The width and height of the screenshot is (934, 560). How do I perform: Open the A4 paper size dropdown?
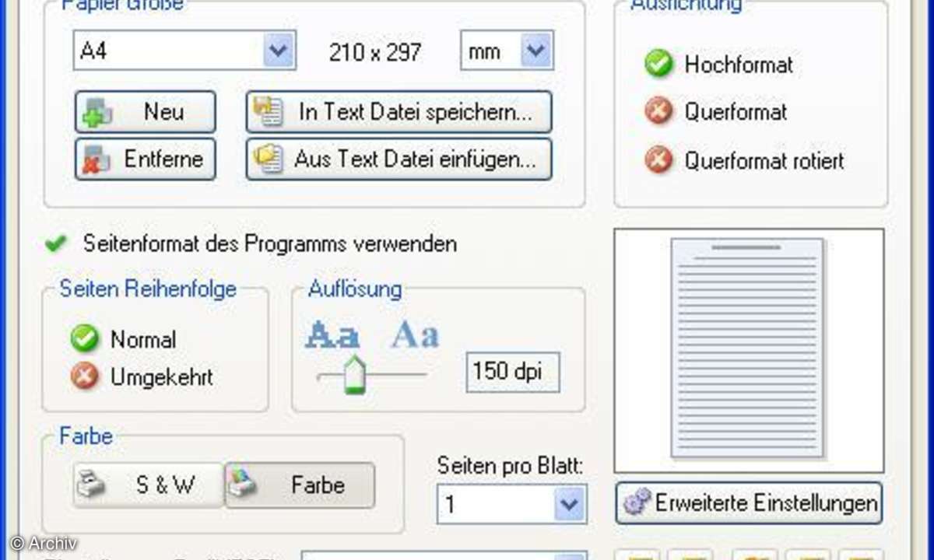pos(184,51)
